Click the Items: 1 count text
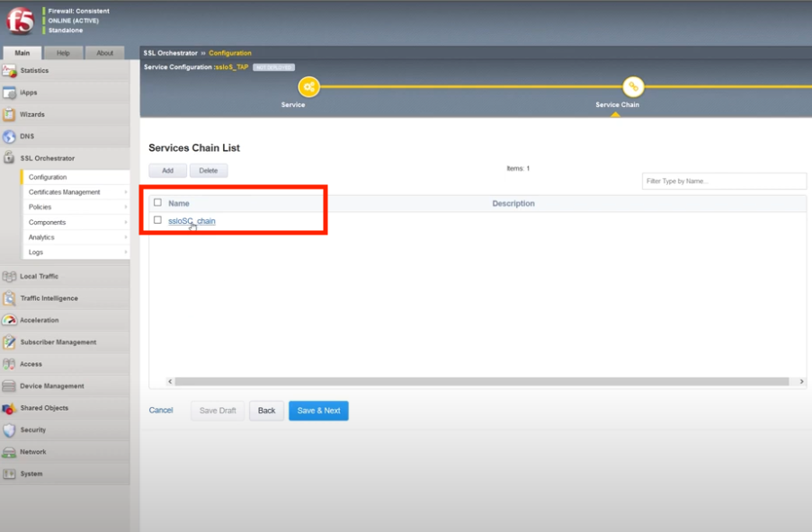Image resolution: width=812 pixels, height=532 pixels. [x=518, y=168]
